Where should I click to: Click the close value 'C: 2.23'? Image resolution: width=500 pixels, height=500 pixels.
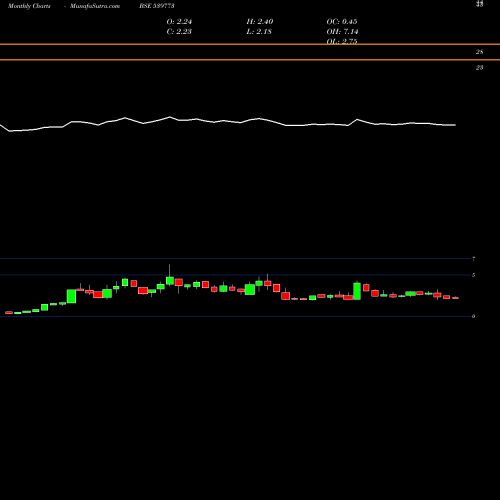179,32
